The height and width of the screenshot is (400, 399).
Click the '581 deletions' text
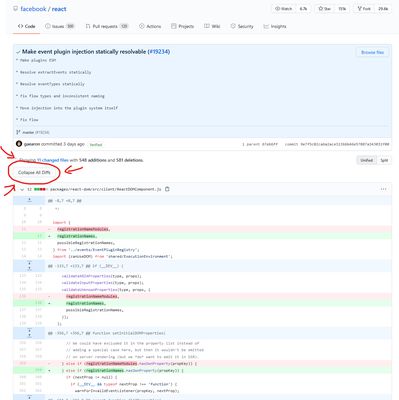(129, 160)
